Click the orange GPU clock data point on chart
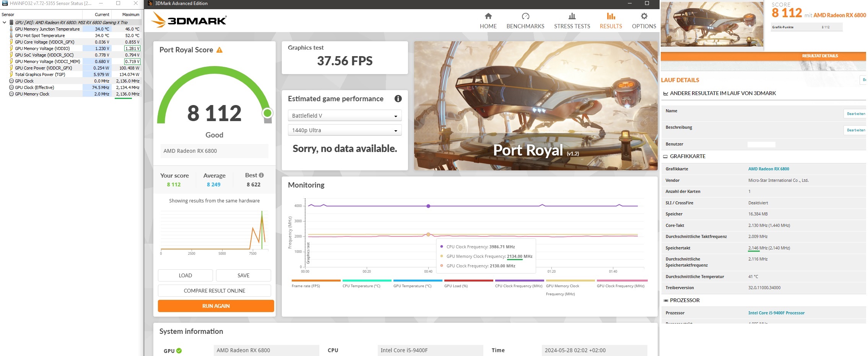868x356 pixels. coord(428,235)
